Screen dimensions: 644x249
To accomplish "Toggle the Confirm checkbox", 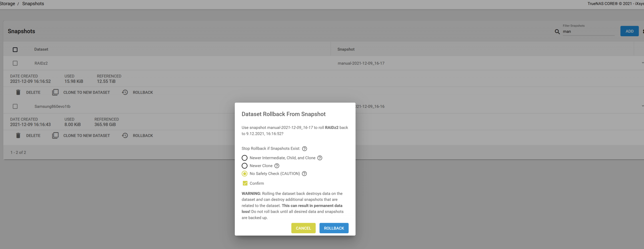I will click(245, 183).
